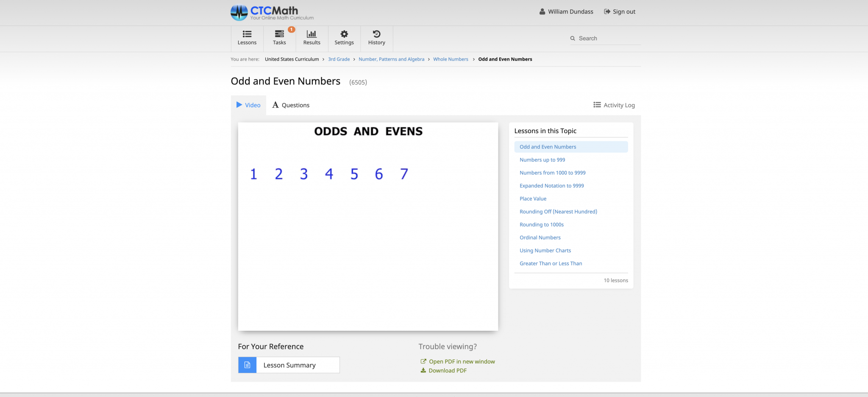Open the History icon
The width and height of the screenshot is (868, 397).
pyautogui.click(x=376, y=33)
